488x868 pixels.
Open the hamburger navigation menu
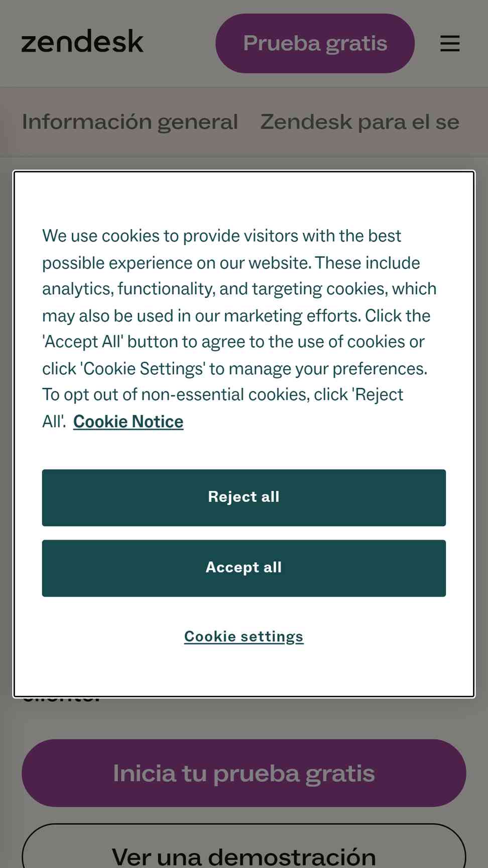[x=450, y=43]
